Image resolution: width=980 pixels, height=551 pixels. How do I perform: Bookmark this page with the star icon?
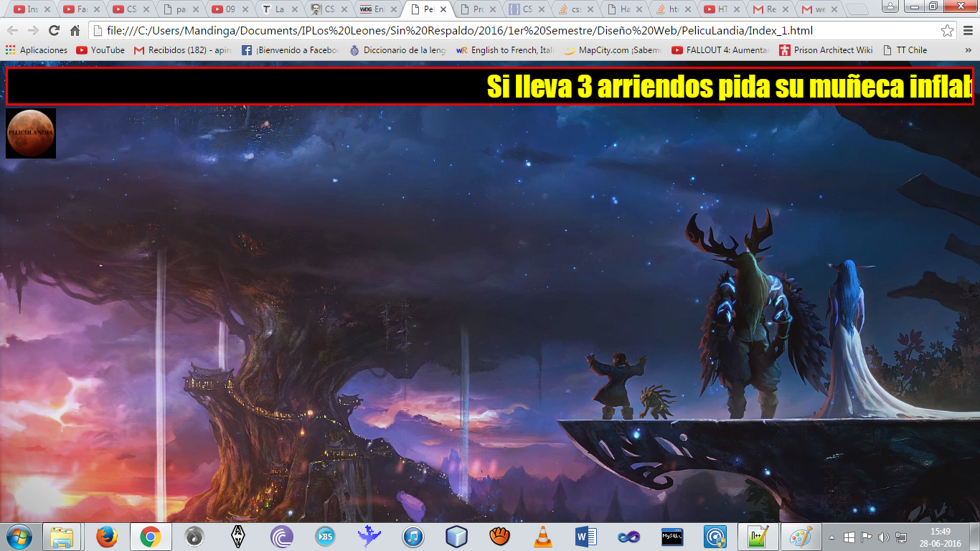[947, 31]
